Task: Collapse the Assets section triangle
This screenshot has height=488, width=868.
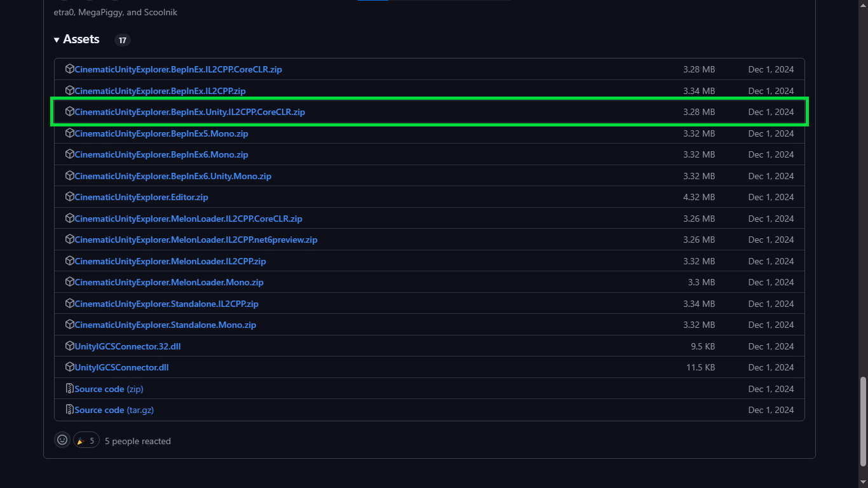Action: point(57,40)
